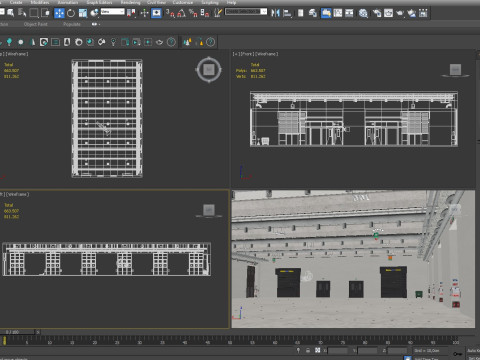Click the Render Production teapot icon
Image resolution: width=480 pixels, height=360 pixels.
click(400, 13)
